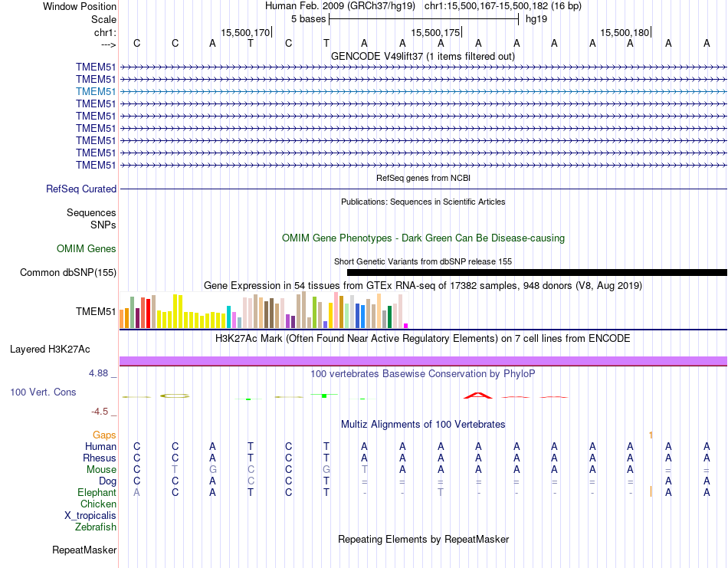The width and height of the screenshot is (728, 568).
Task: Click the Sequences SNPs track label
Action: pyautogui.click(x=91, y=218)
